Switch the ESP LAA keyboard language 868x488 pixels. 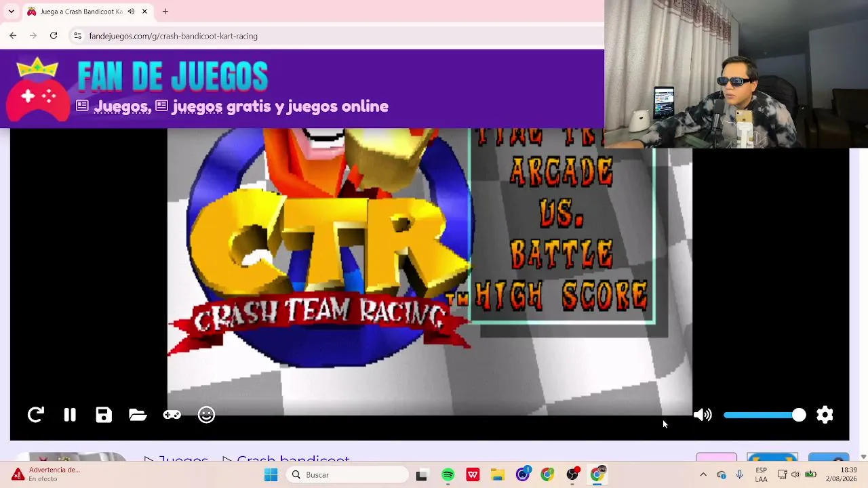pos(762,474)
